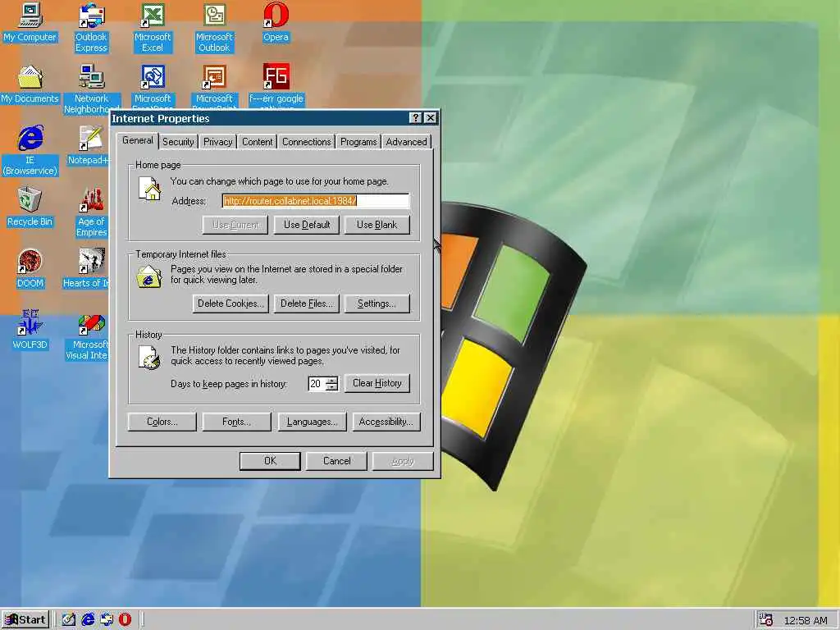840x630 pixels.
Task: Select the DOOM desktop shortcut
Action: tap(30, 269)
